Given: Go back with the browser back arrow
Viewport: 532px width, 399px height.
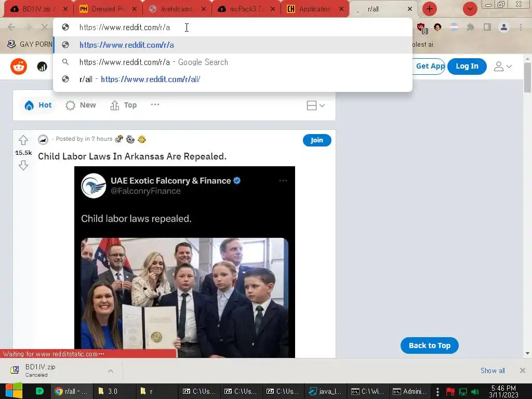Looking at the screenshot, I should point(11,27).
